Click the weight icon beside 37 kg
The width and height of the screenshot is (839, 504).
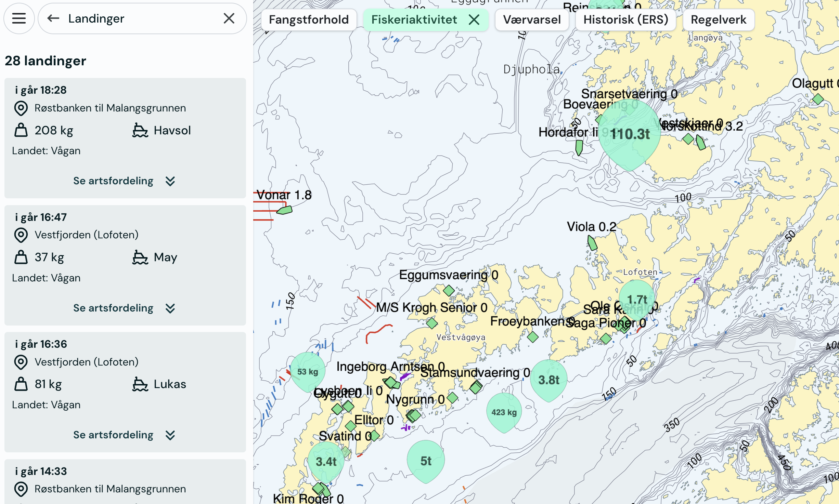coord(21,257)
